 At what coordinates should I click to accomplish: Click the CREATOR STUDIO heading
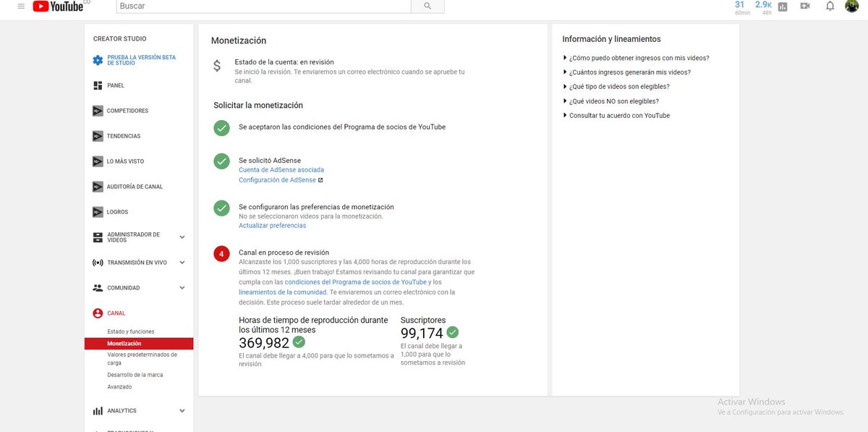[x=119, y=39]
